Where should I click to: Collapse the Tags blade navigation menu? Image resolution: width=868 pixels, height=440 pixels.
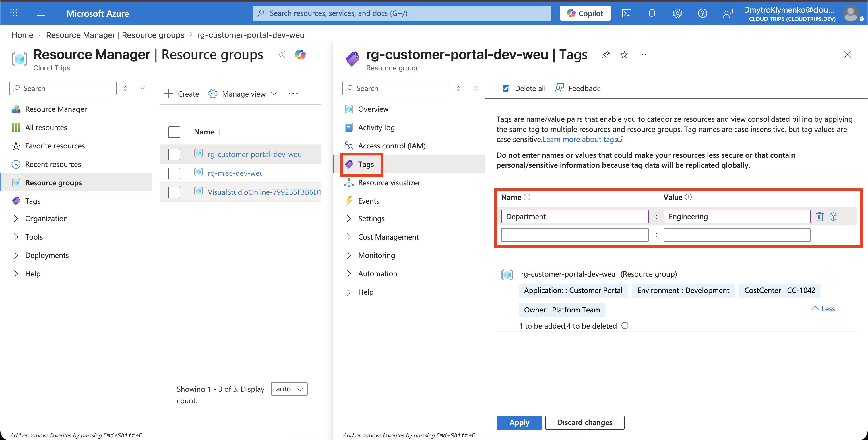pos(476,88)
